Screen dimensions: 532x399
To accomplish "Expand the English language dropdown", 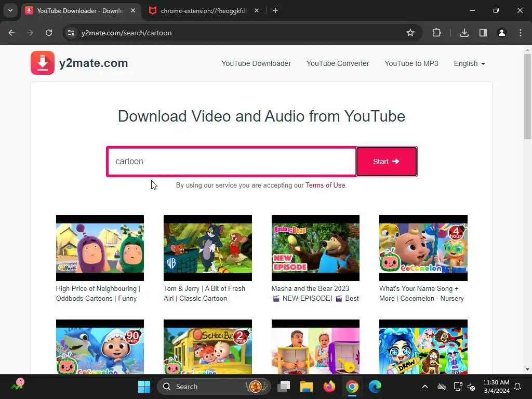I will 469,63.
